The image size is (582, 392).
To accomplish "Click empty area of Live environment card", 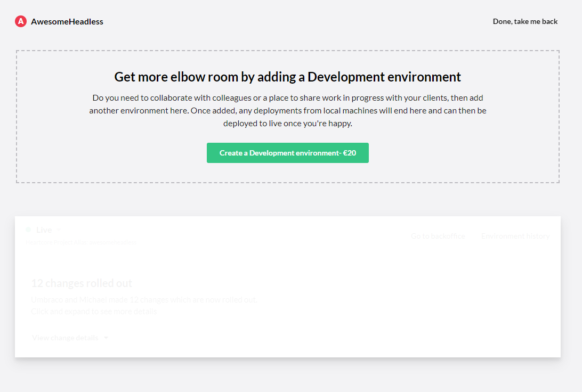I will 373,309.
